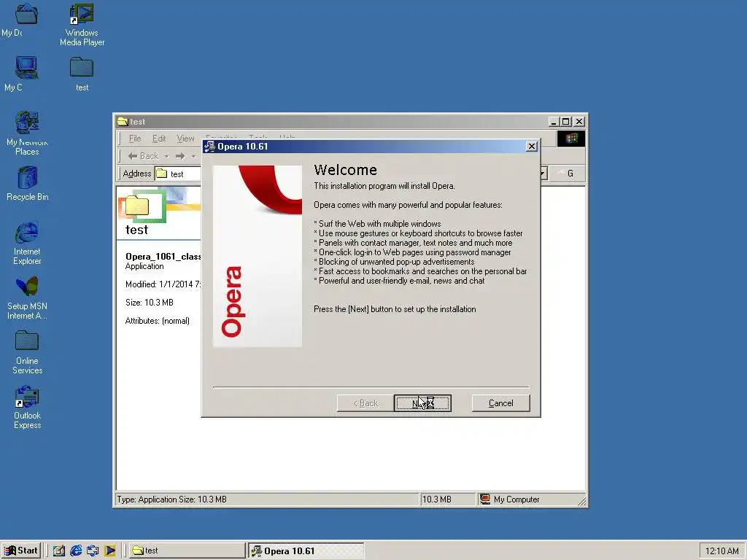Click the My Computer icon in the status bar

tap(485, 499)
